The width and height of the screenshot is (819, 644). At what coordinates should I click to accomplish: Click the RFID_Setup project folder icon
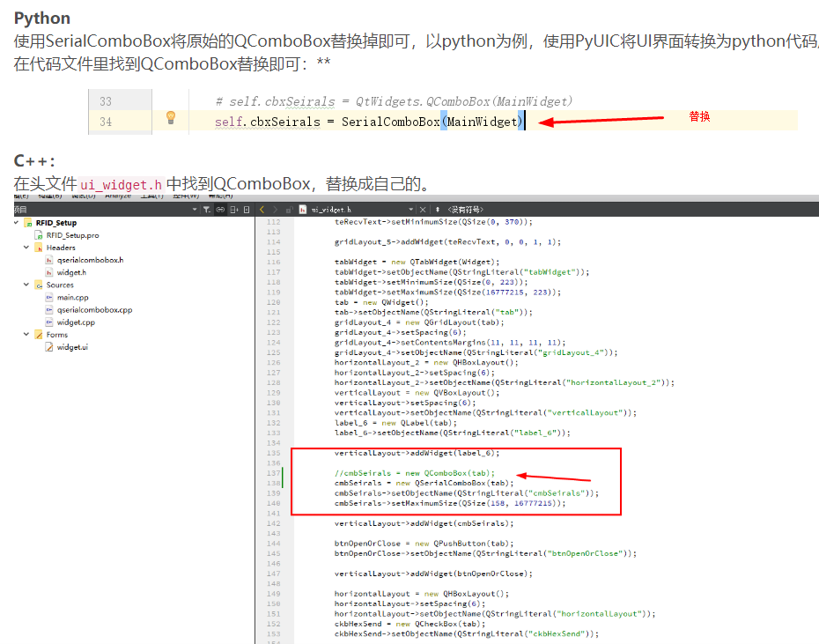coord(28,223)
